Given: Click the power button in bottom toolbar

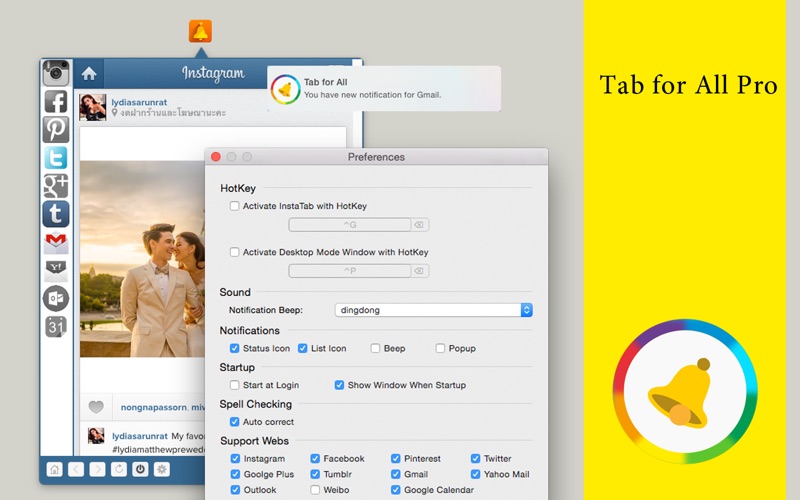Looking at the screenshot, I should [x=140, y=469].
